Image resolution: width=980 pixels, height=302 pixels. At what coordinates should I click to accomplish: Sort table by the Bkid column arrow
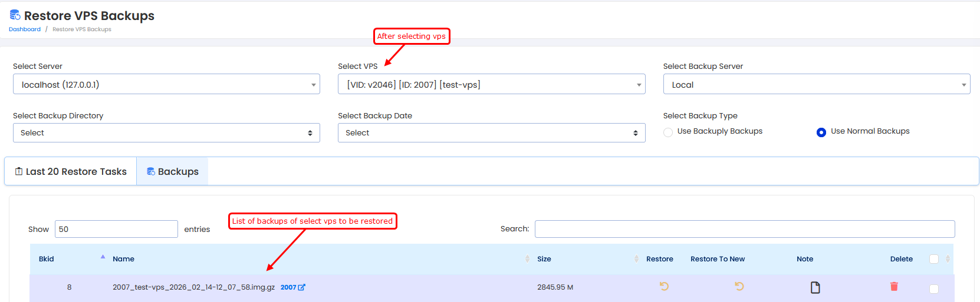[x=103, y=257]
